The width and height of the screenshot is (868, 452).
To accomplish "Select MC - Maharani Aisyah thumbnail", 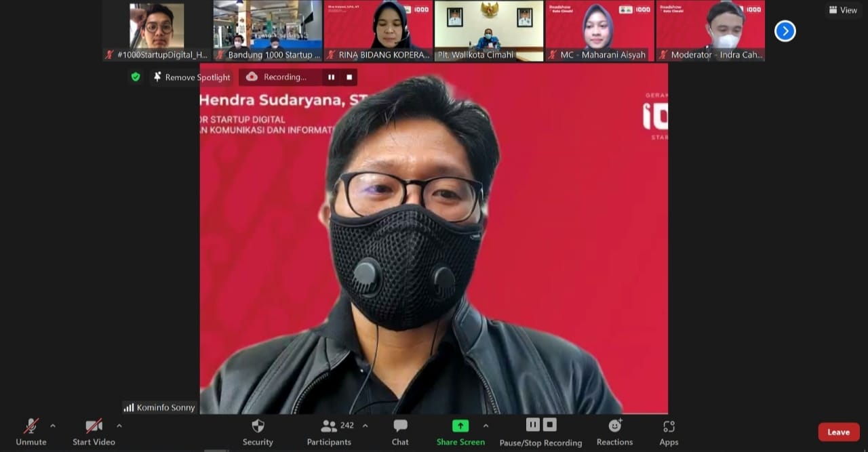I will (x=599, y=31).
